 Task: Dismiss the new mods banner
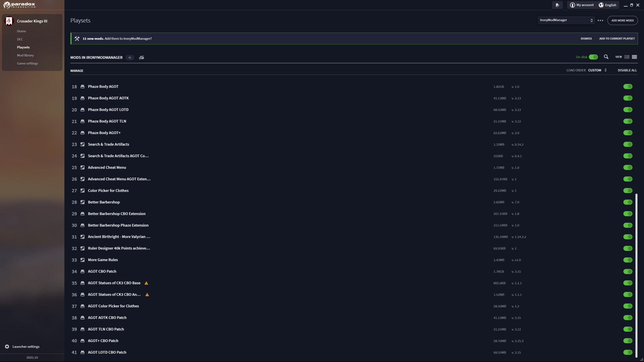point(586,39)
